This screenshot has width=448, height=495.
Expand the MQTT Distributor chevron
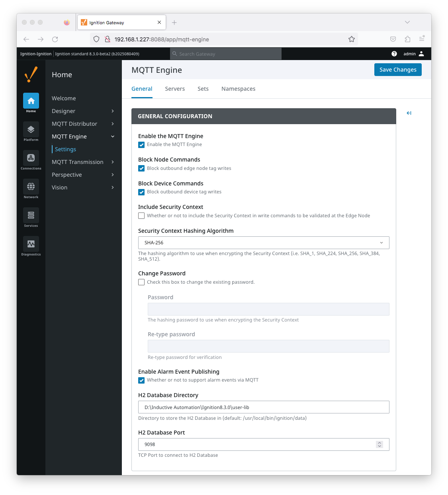point(113,124)
